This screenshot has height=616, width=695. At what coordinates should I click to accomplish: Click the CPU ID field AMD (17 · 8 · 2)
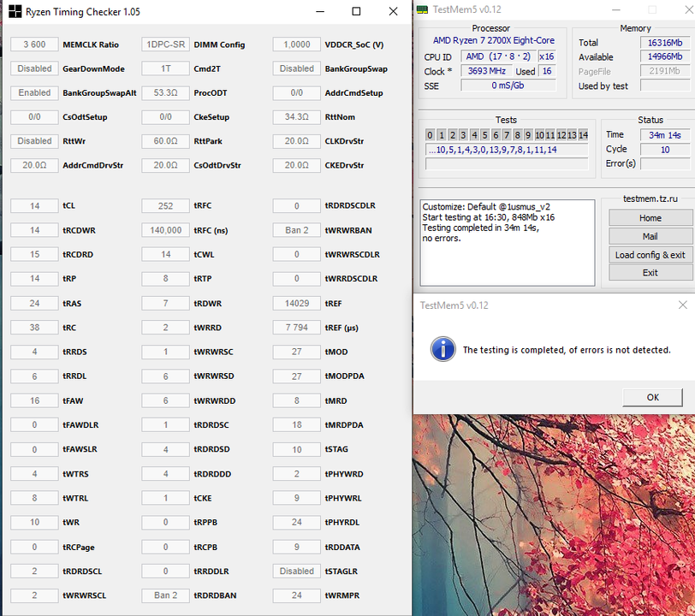point(498,56)
